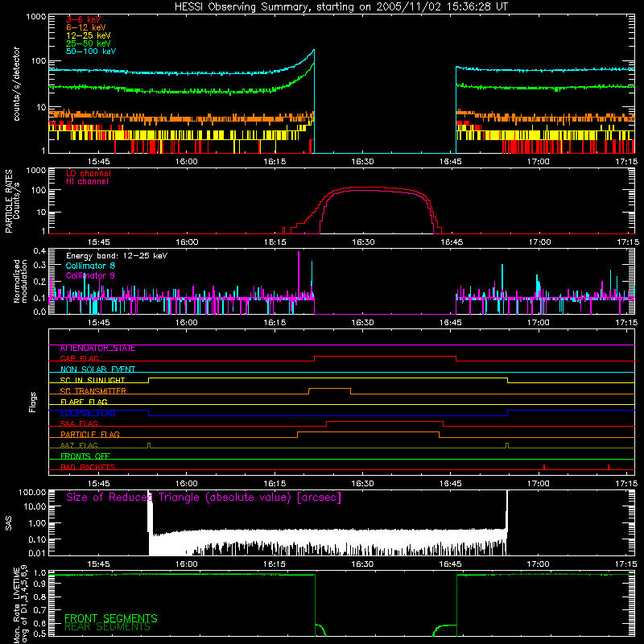Select the green FRONTS_OFF label
This screenshot has width=644, height=644.
(x=85, y=456)
